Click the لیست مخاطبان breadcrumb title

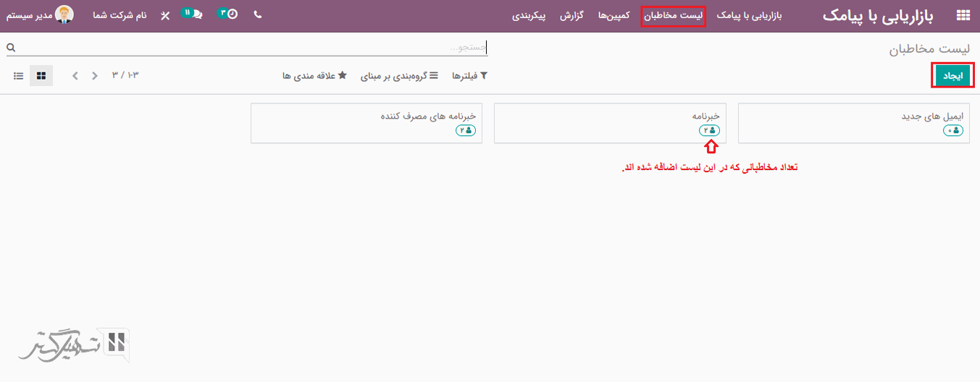coord(929,48)
